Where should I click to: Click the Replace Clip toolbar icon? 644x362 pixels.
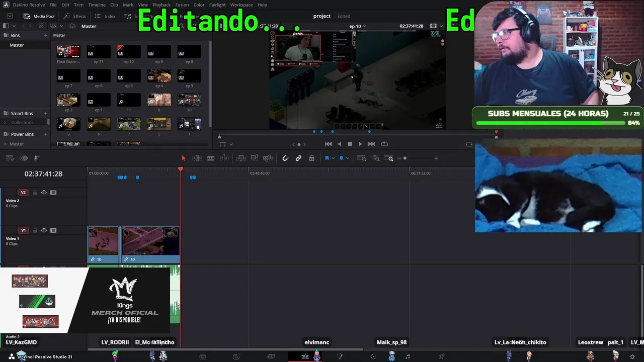coord(268,158)
